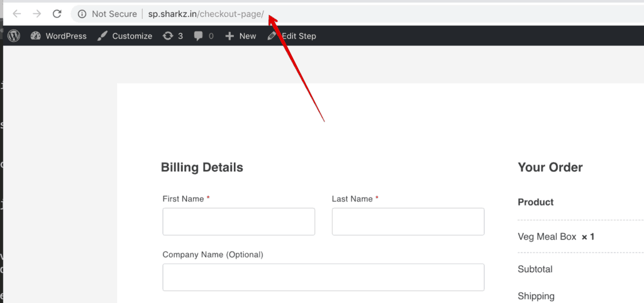
Task: Click the browser forward arrow
Action: click(x=37, y=14)
